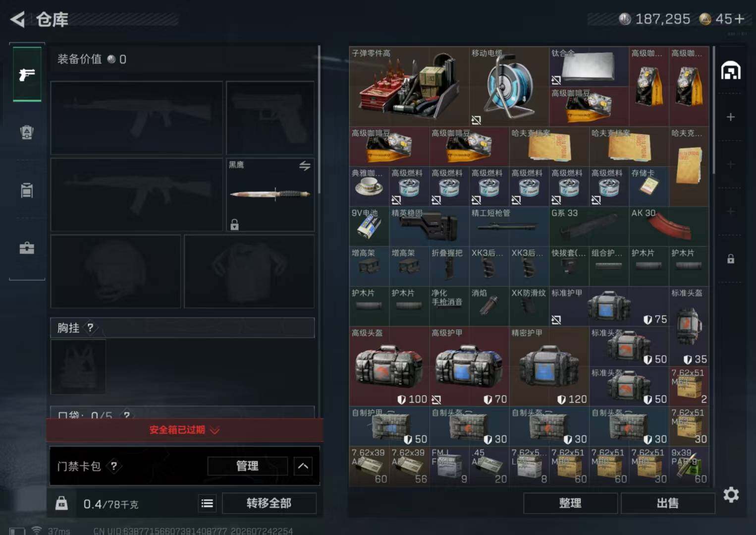This screenshot has height=535, width=756.
Task: Click the weight KG icon
Action: 61,504
